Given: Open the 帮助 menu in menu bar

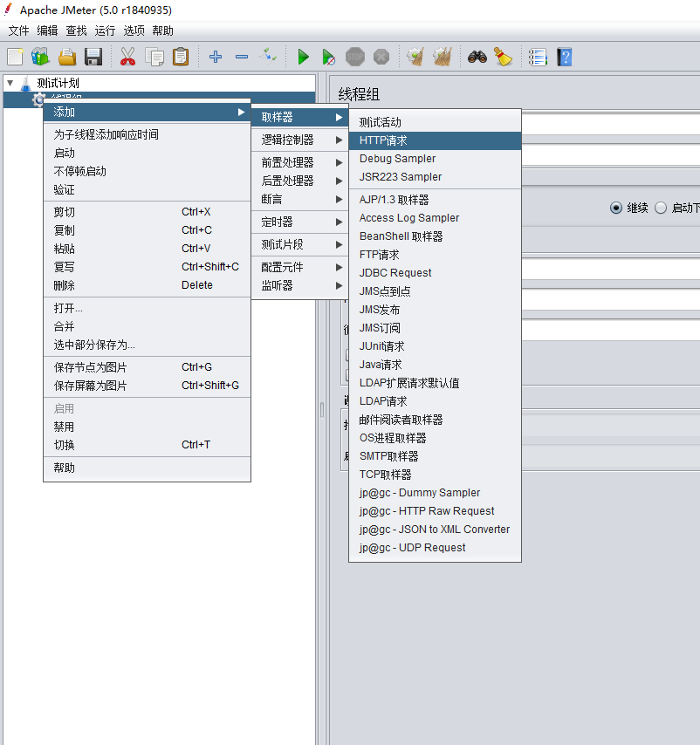Looking at the screenshot, I should 162,31.
